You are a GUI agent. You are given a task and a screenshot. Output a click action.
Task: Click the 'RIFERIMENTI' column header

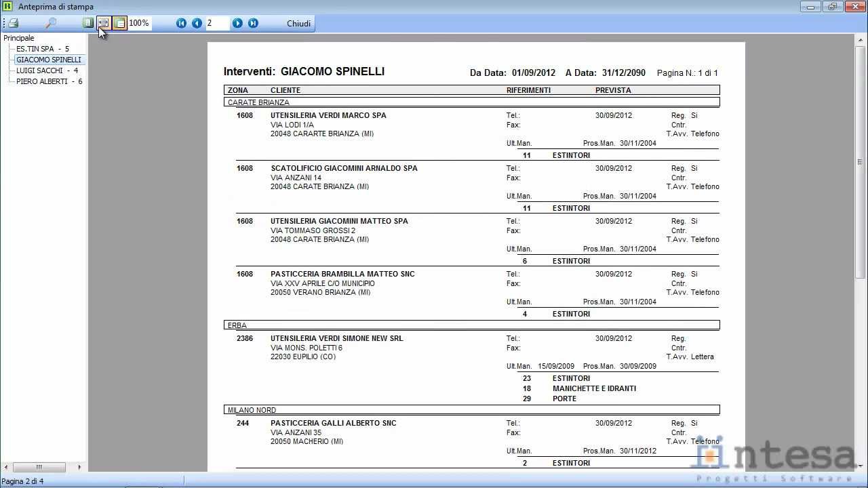528,90
